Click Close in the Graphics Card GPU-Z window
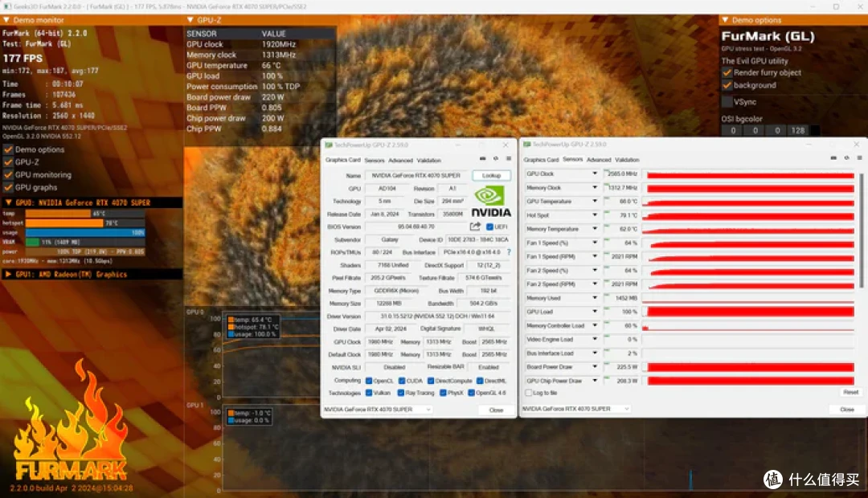Image resolution: width=868 pixels, height=498 pixels. pos(497,410)
